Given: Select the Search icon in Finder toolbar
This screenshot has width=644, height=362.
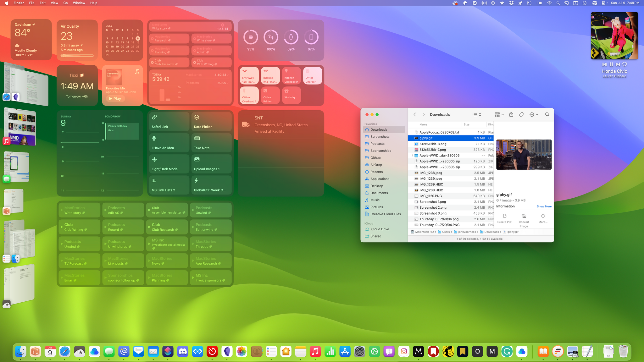Looking at the screenshot, I should point(547,114).
